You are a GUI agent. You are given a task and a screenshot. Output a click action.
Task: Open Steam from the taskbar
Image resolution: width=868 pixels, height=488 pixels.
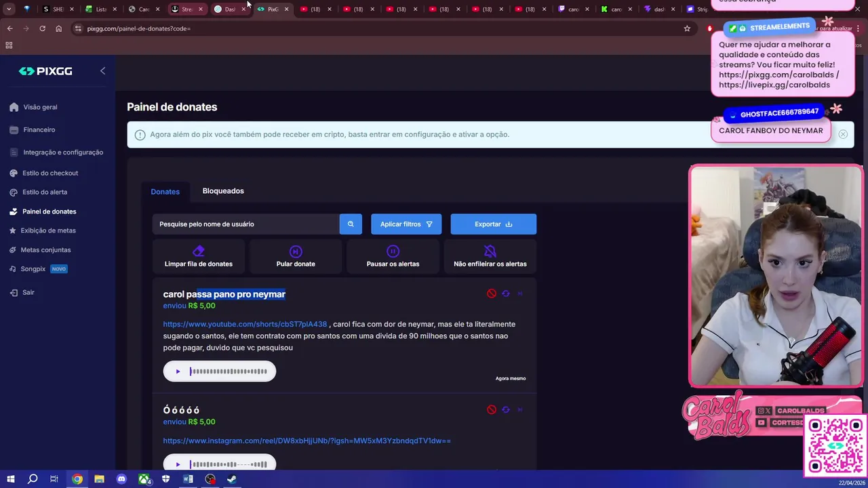click(x=232, y=479)
